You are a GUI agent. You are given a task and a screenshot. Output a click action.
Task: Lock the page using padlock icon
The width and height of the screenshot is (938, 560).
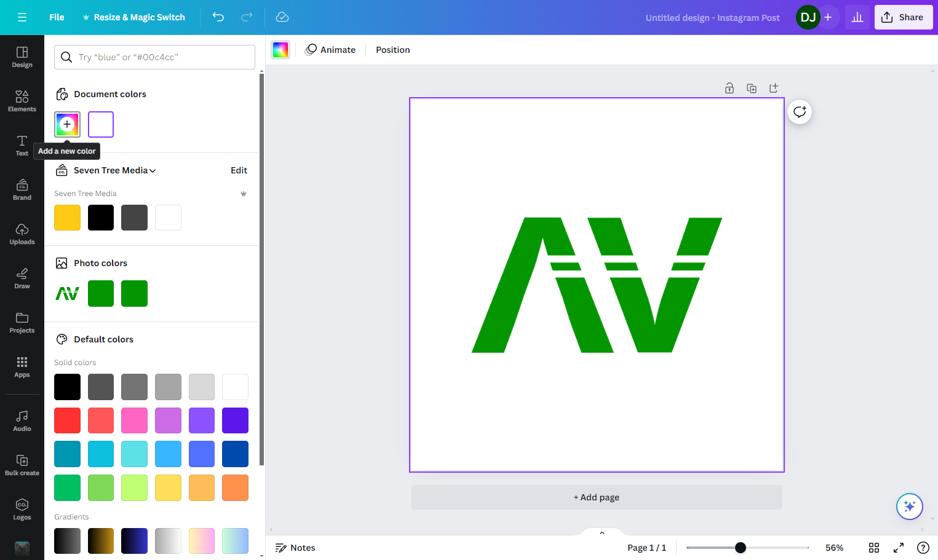point(729,88)
